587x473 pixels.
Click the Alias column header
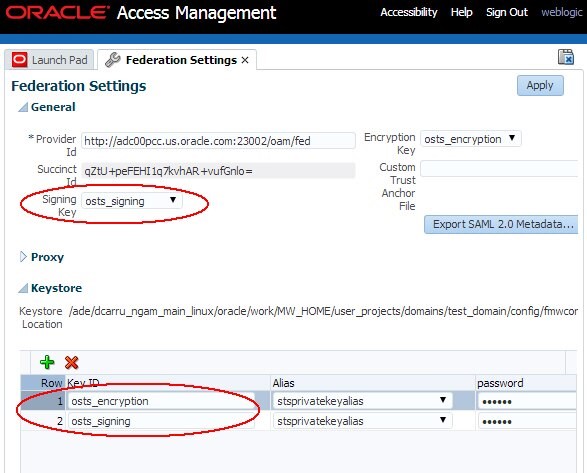pyautogui.click(x=373, y=383)
